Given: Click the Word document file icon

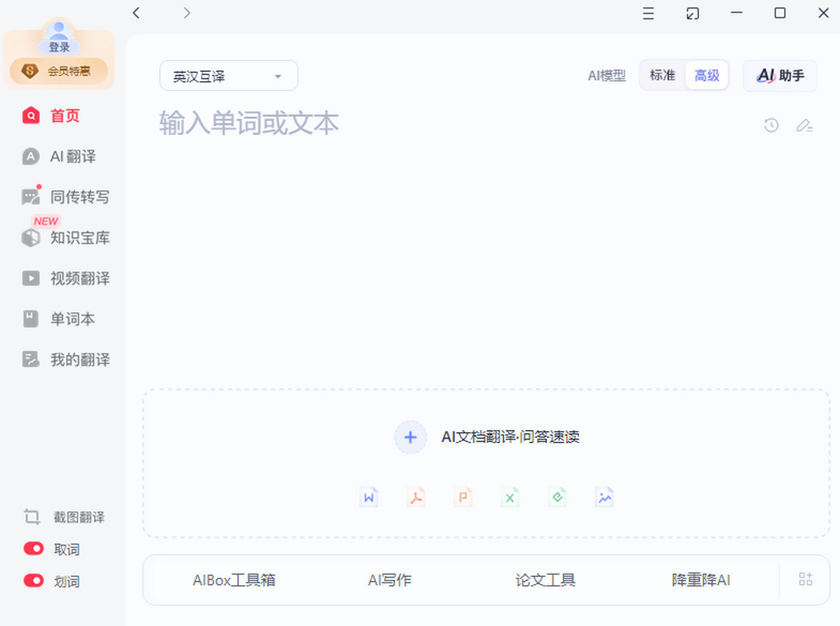Looking at the screenshot, I should (x=369, y=497).
